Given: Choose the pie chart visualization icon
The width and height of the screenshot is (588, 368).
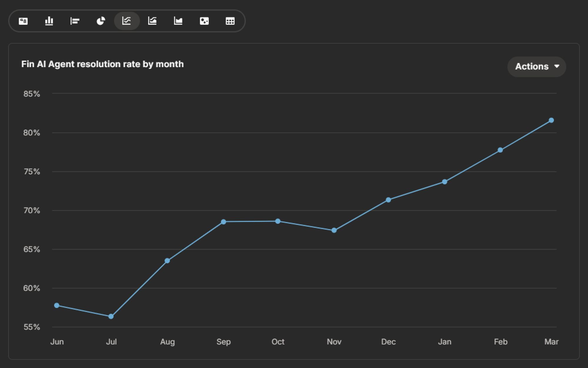Looking at the screenshot, I should pyautogui.click(x=101, y=21).
